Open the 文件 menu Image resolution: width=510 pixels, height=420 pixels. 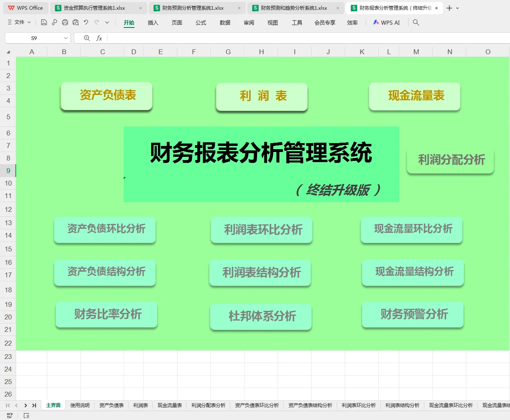pyautogui.click(x=19, y=23)
